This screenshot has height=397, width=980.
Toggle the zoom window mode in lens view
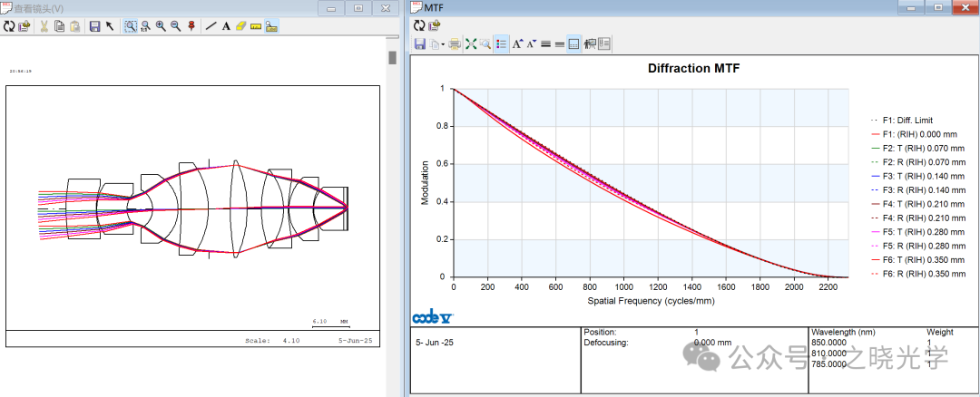point(130,26)
